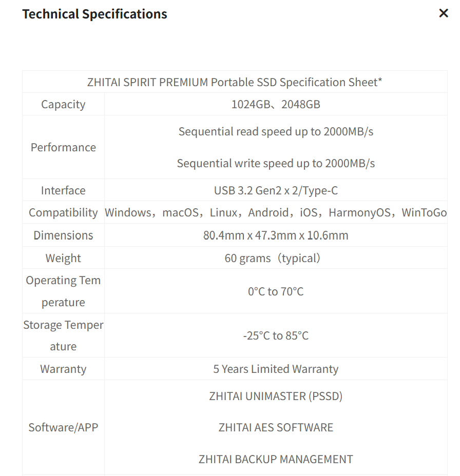Click the Capacity row label

click(63, 104)
